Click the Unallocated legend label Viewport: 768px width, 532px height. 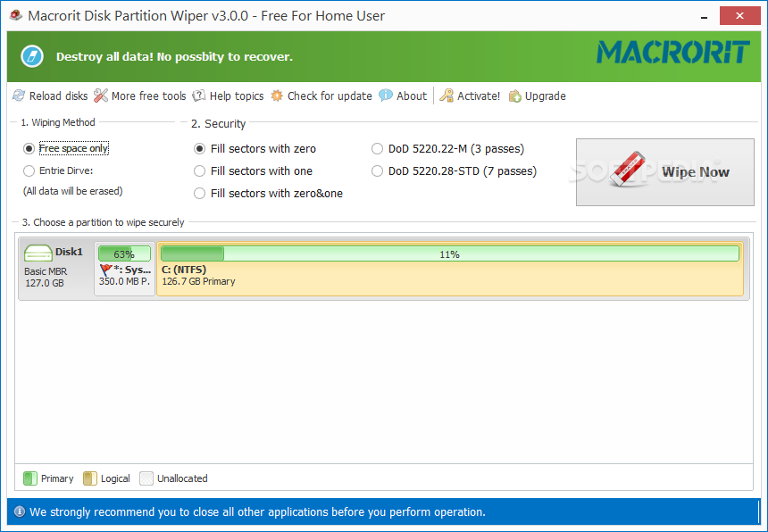pyautogui.click(x=182, y=478)
